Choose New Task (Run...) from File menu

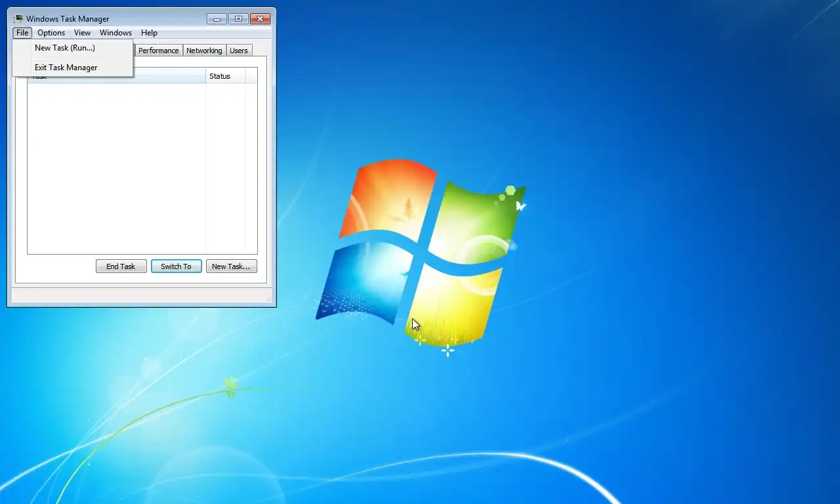pyautogui.click(x=73, y=48)
